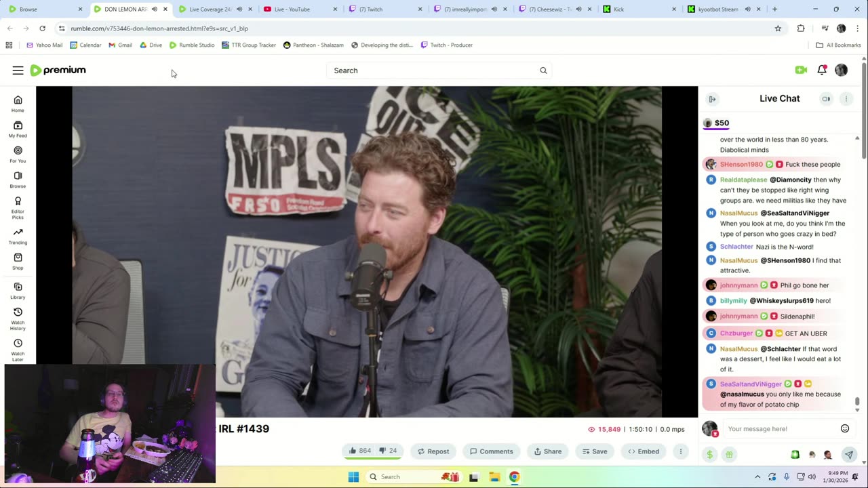Open the profile avatar menu

coord(841,70)
